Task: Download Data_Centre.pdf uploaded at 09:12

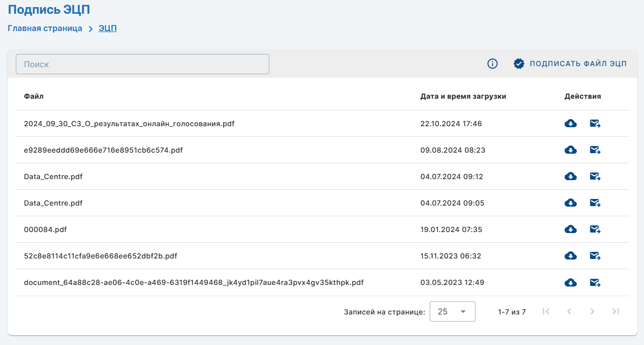Action: pyautogui.click(x=571, y=177)
